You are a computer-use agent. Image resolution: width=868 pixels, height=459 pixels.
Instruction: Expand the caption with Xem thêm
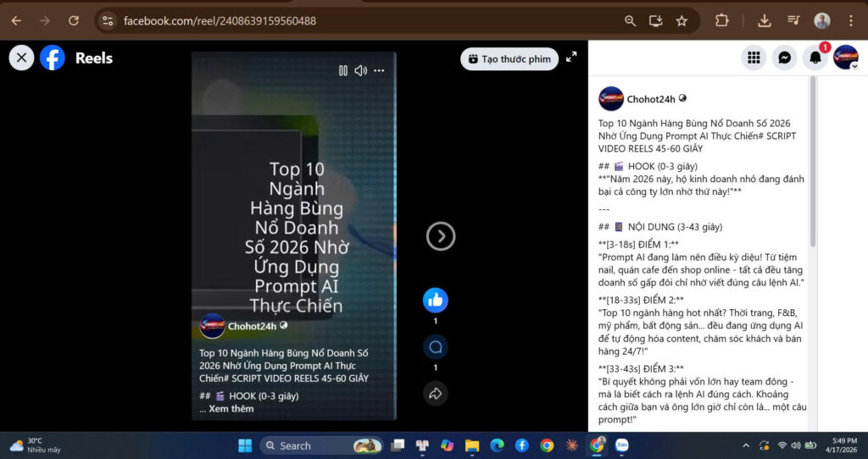(x=231, y=409)
